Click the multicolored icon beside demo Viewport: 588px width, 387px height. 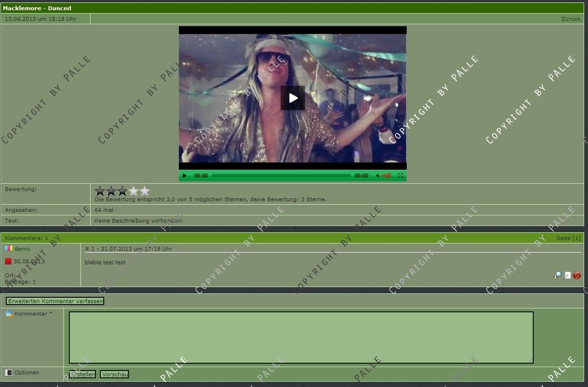pos(8,248)
